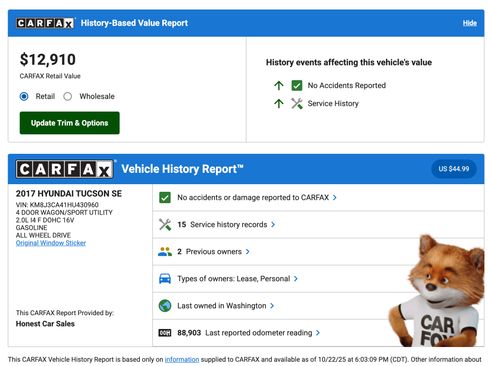Screen dimensions: 488x366
Task: Click the green checkmark beside No Accidents Reported
Action: coord(297,86)
